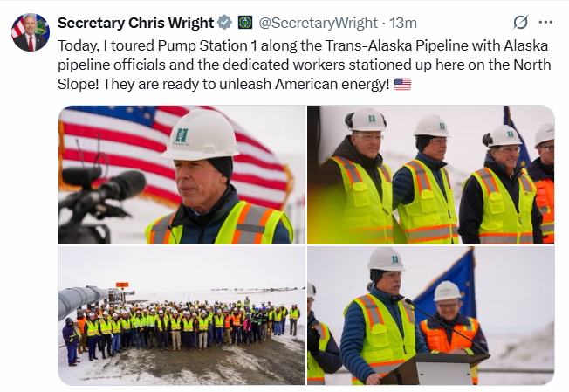Click the Department of Energy affiliation badge
This screenshot has height=392, width=569.
[245, 23]
